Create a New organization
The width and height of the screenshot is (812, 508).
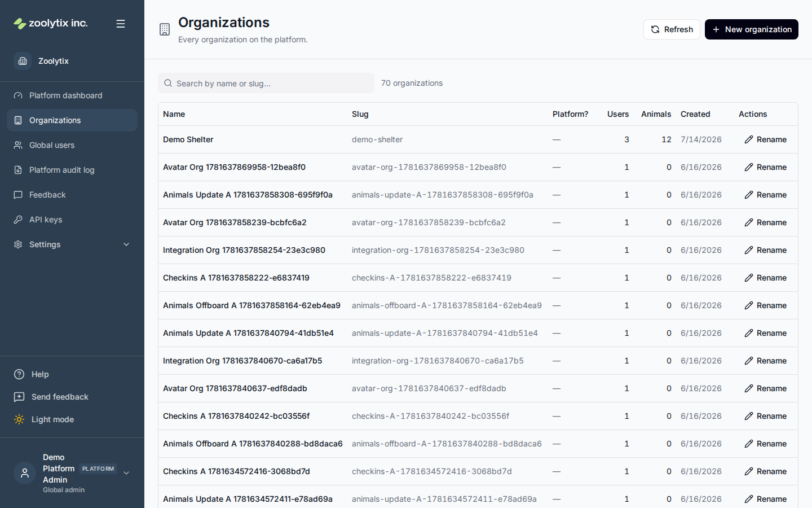752,29
